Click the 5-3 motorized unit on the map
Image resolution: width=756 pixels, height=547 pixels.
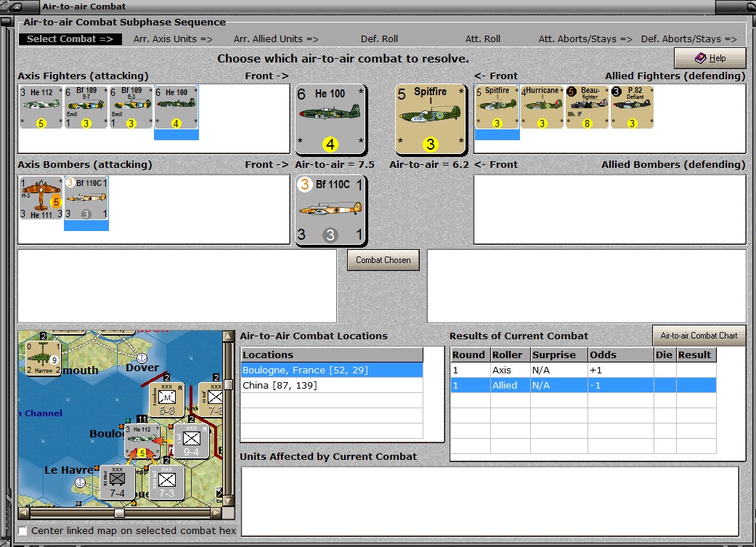coord(167,400)
